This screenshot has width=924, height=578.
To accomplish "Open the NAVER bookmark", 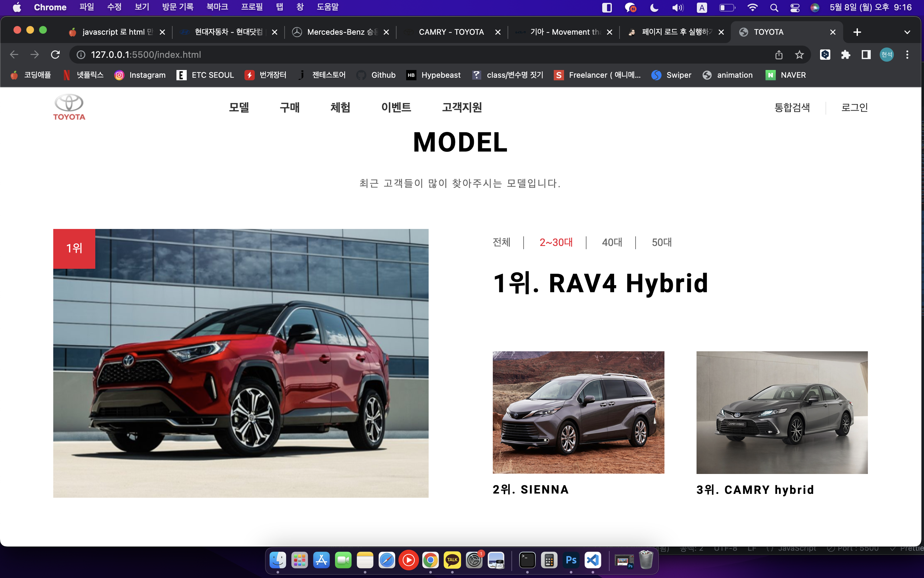I will pyautogui.click(x=786, y=75).
